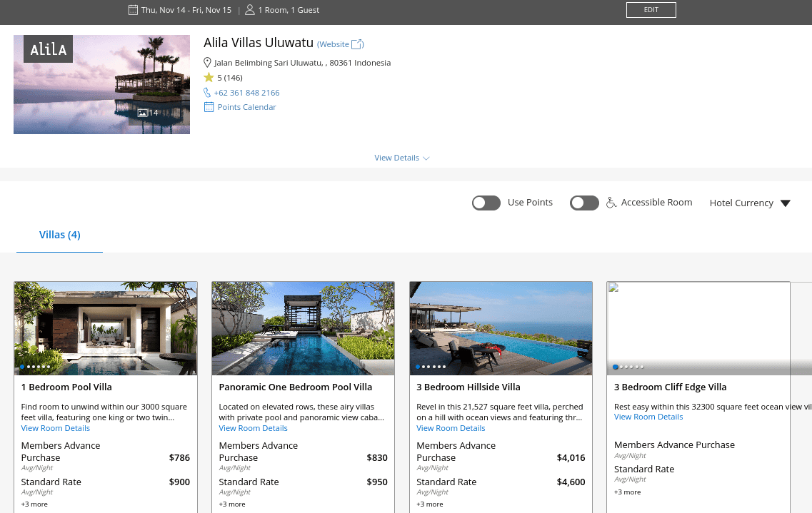View Room Details for 3 Bedroom Cliff Edge Villa

[648, 417]
